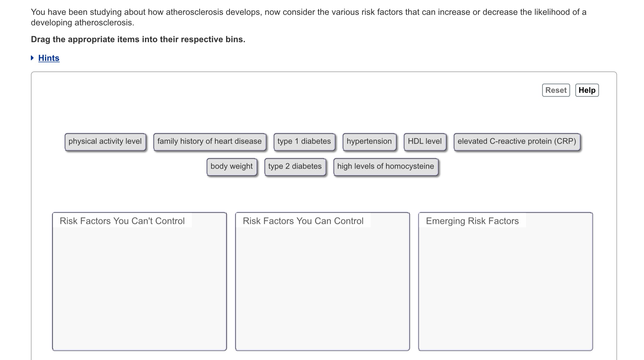Image resolution: width=644 pixels, height=360 pixels.
Task: Click 'elevated C-reactive protein (CRP)' item
Action: point(517,142)
